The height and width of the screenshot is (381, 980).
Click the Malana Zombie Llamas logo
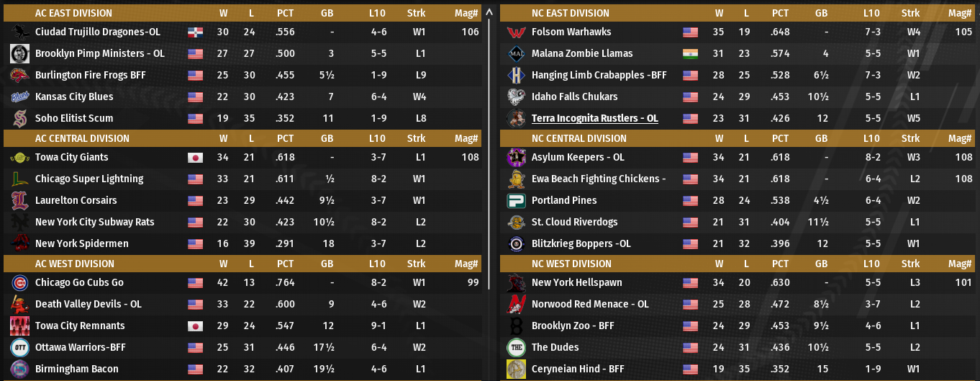516,54
